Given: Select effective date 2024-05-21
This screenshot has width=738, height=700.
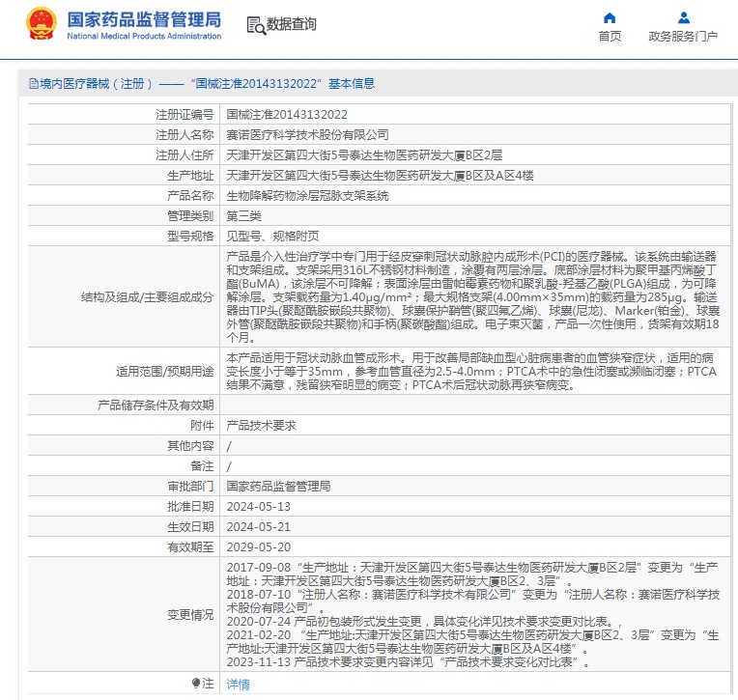Looking at the screenshot, I should [258, 527].
